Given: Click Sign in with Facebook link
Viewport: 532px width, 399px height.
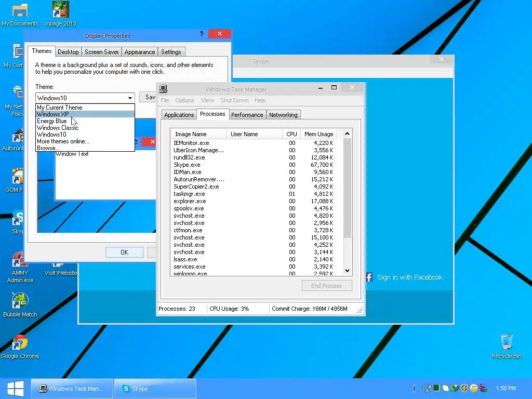Looking at the screenshot, I should 409,277.
